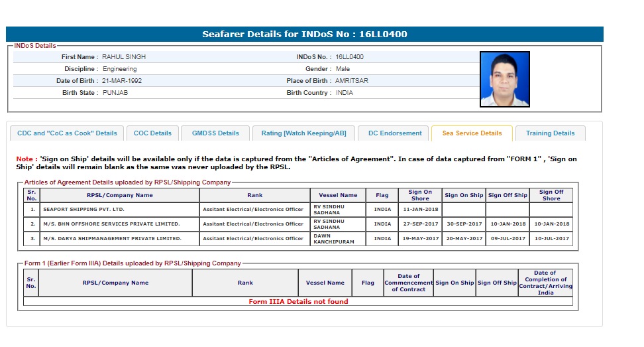Click the first name value RAHUL SINGH
644x347 pixels.
[x=124, y=57]
